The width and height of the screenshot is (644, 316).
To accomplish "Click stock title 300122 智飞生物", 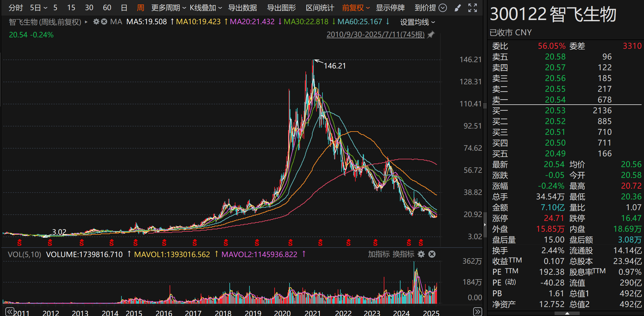I will [x=553, y=14].
